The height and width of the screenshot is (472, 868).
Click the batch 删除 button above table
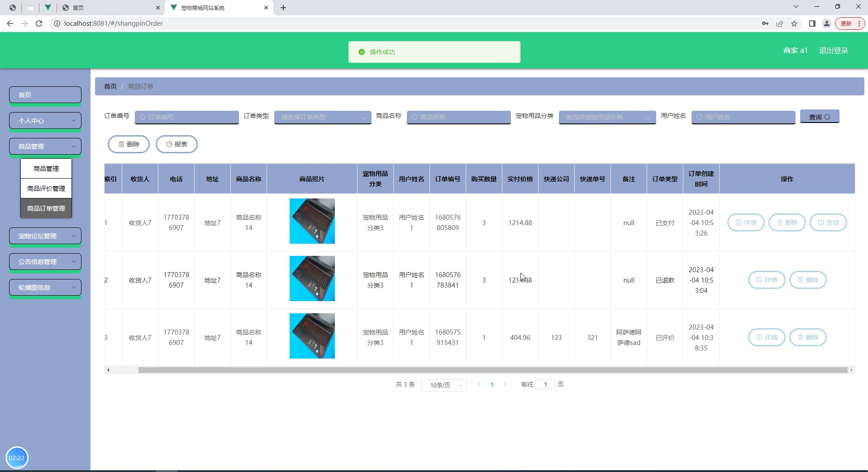click(x=129, y=144)
